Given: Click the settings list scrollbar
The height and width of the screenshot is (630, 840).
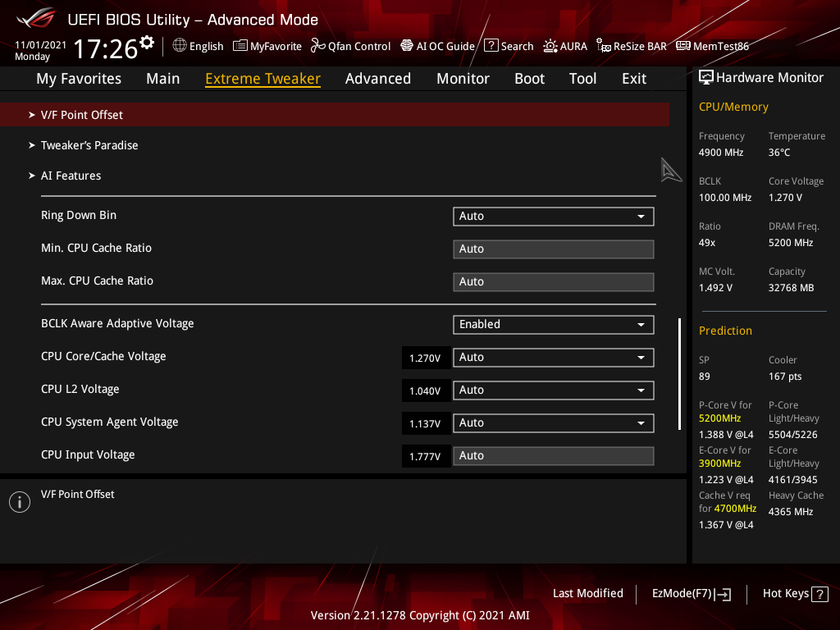Looking at the screenshot, I should tap(680, 374).
